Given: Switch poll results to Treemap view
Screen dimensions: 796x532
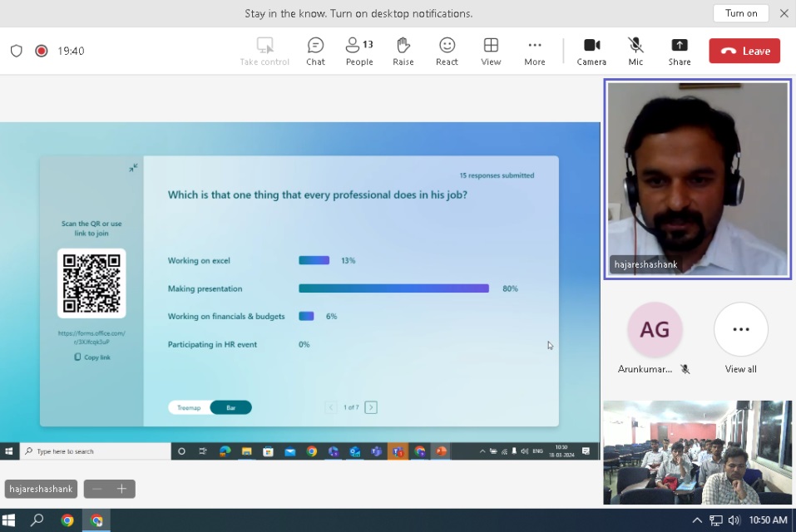Looking at the screenshot, I should (189, 408).
